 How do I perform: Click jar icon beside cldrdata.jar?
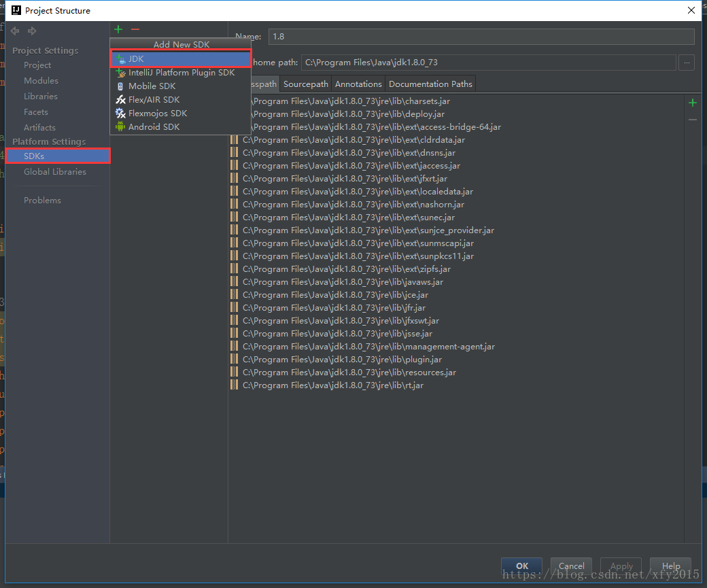click(x=234, y=140)
